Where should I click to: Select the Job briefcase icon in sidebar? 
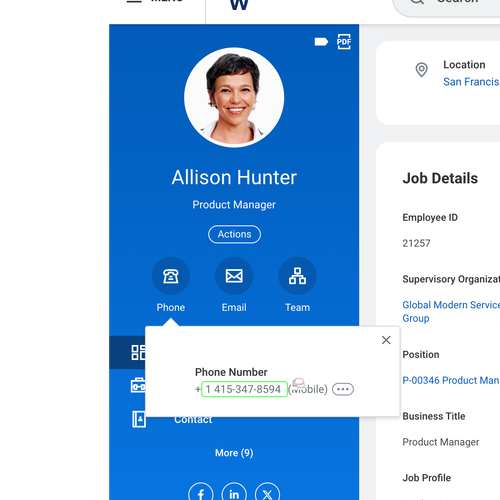[x=138, y=386]
